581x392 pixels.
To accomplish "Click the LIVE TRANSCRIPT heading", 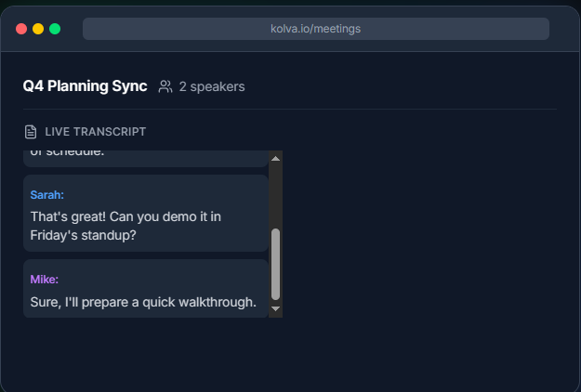I will point(96,132).
